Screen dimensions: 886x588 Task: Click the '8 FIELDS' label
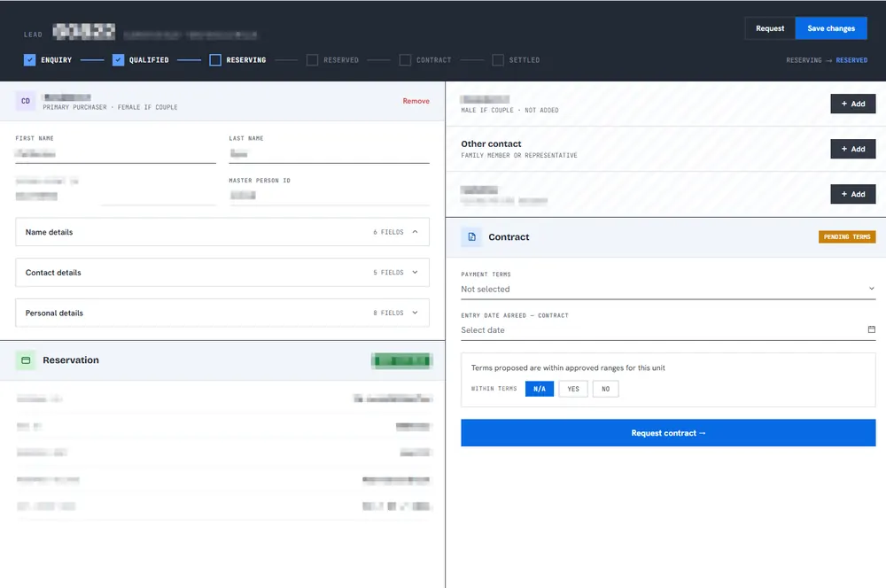pos(388,313)
